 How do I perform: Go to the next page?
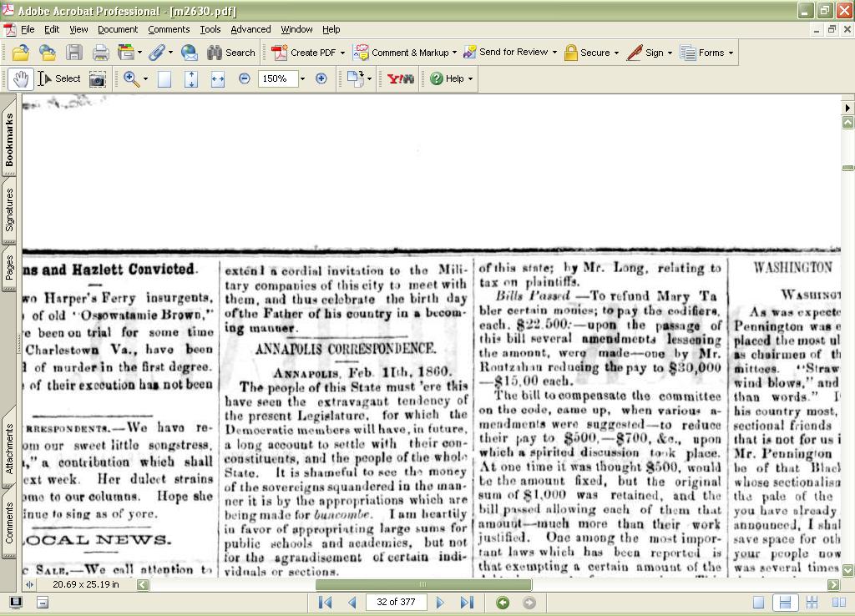click(x=440, y=603)
